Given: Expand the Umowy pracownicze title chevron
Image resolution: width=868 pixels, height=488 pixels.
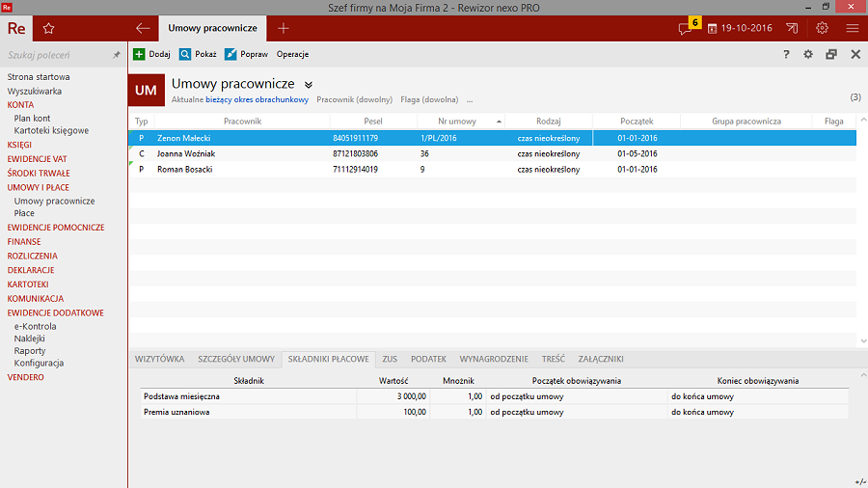Looking at the screenshot, I should (x=309, y=85).
